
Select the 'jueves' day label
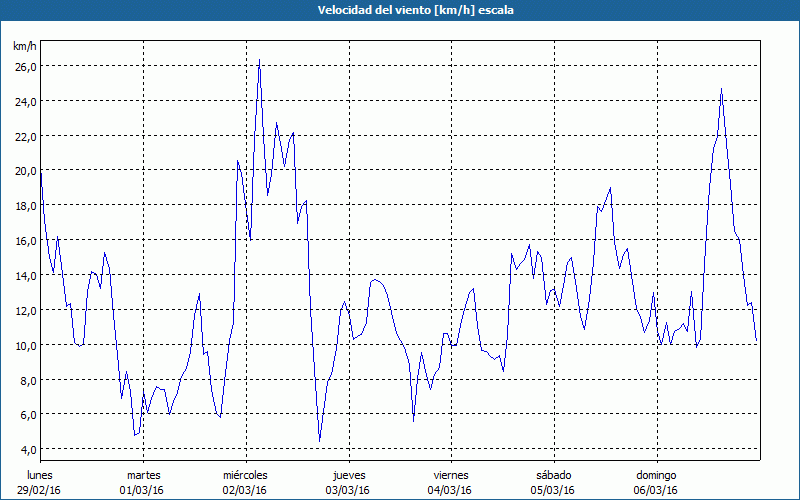pyautogui.click(x=348, y=474)
